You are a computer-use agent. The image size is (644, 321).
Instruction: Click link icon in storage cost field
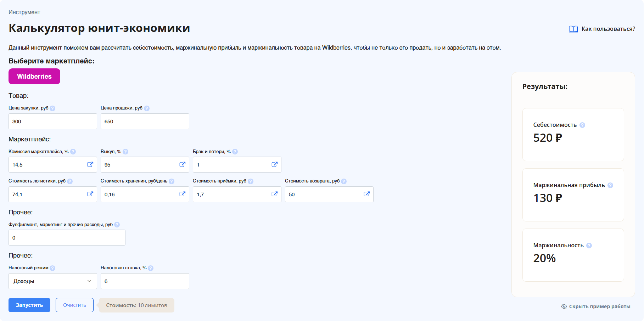click(182, 194)
